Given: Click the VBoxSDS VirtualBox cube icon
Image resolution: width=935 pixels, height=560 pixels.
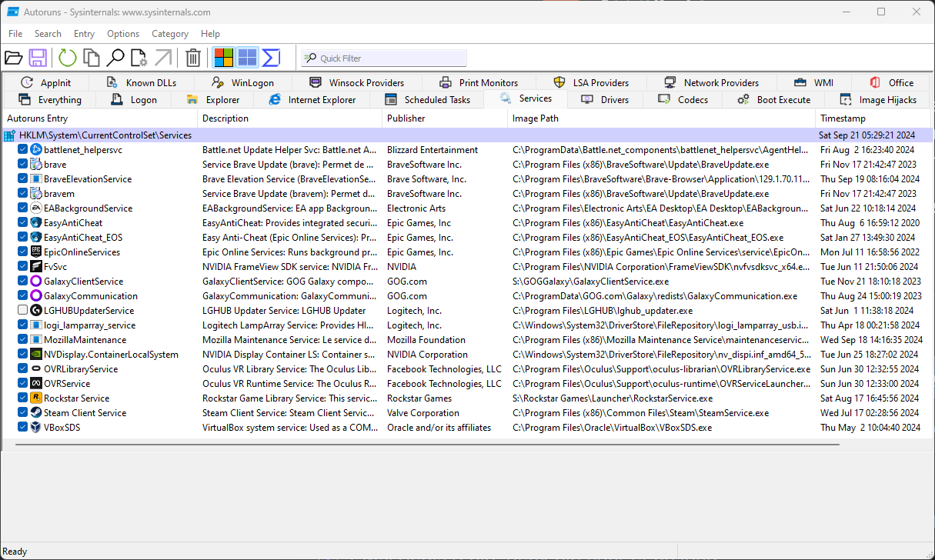Looking at the screenshot, I should [x=35, y=428].
